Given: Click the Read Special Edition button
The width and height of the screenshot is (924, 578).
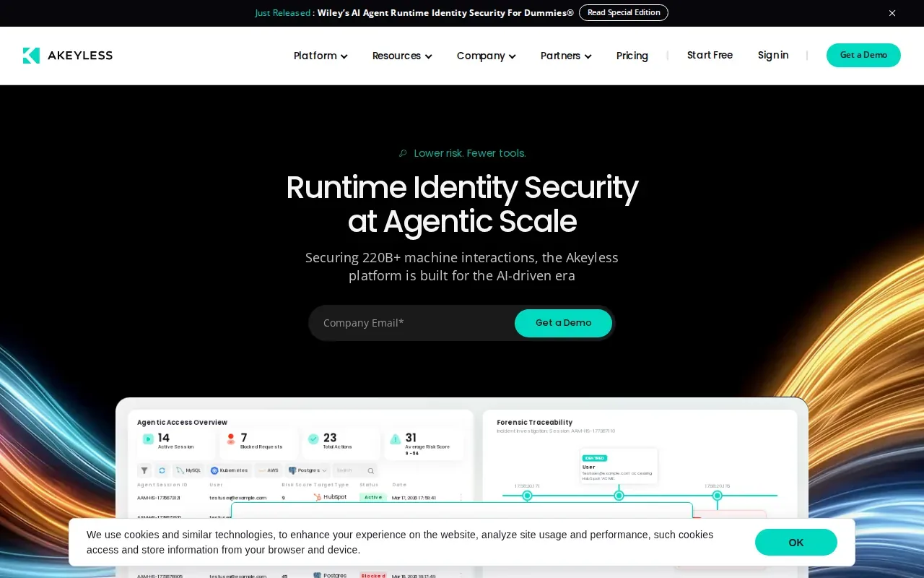Looking at the screenshot, I should (x=624, y=13).
